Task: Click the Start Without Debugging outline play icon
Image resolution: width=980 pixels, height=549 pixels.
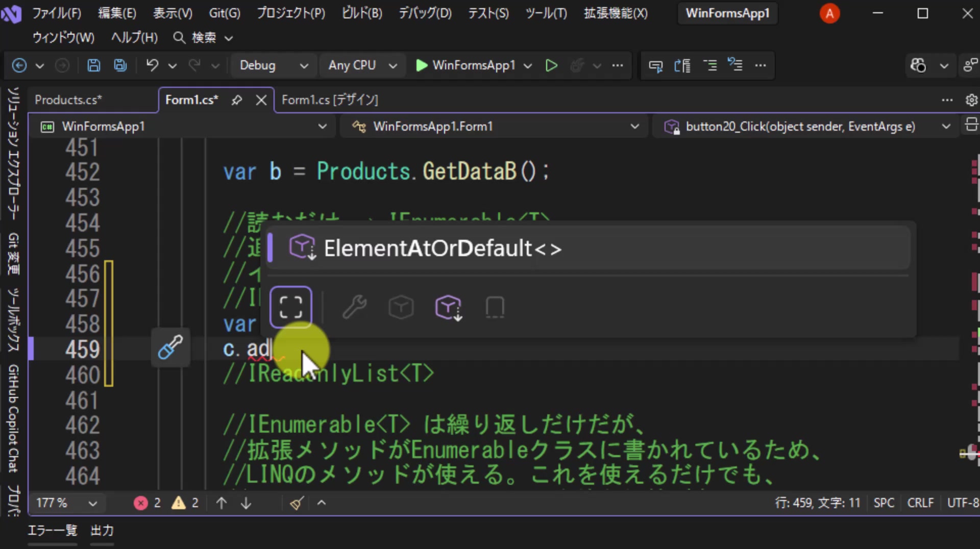Action: click(x=551, y=65)
